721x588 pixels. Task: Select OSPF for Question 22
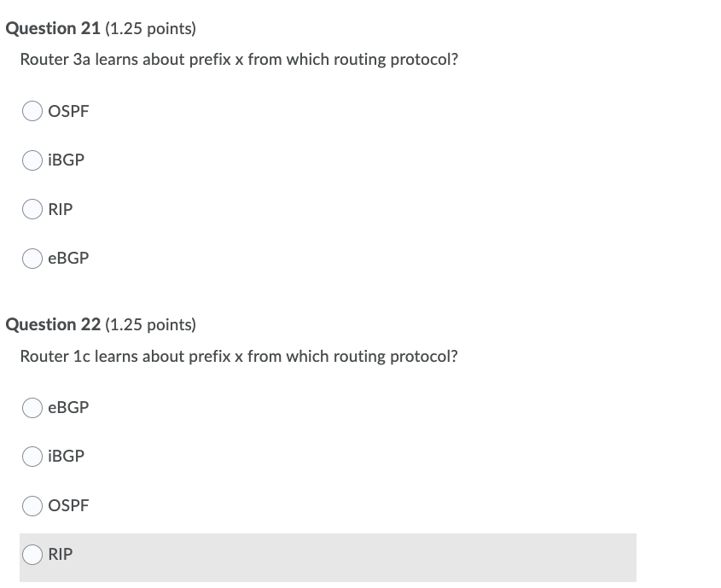[32, 505]
